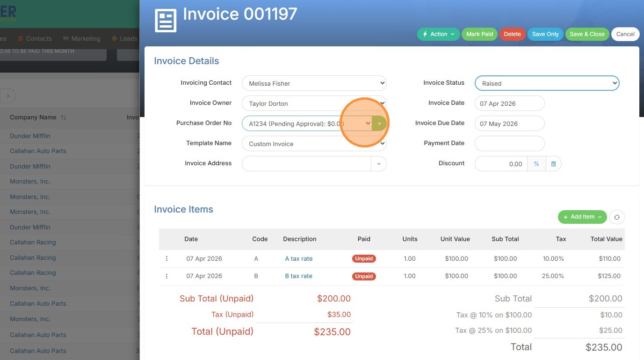
Task: Open the Template Name dropdown
Action: [x=314, y=144]
